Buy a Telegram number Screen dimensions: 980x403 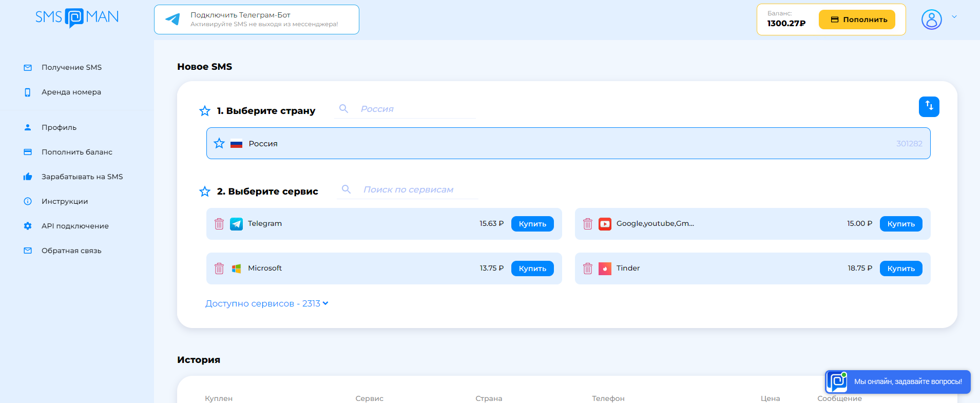[x=532, y=224]
